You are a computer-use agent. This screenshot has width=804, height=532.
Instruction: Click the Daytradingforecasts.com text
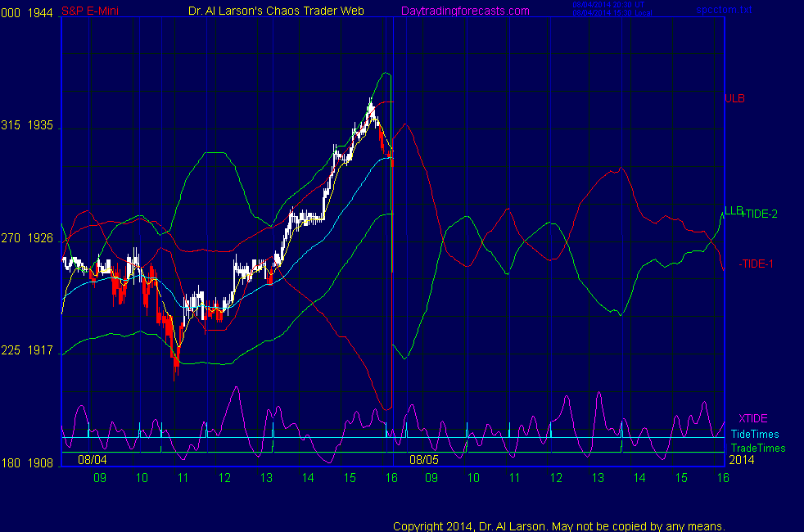coord(465,11)
